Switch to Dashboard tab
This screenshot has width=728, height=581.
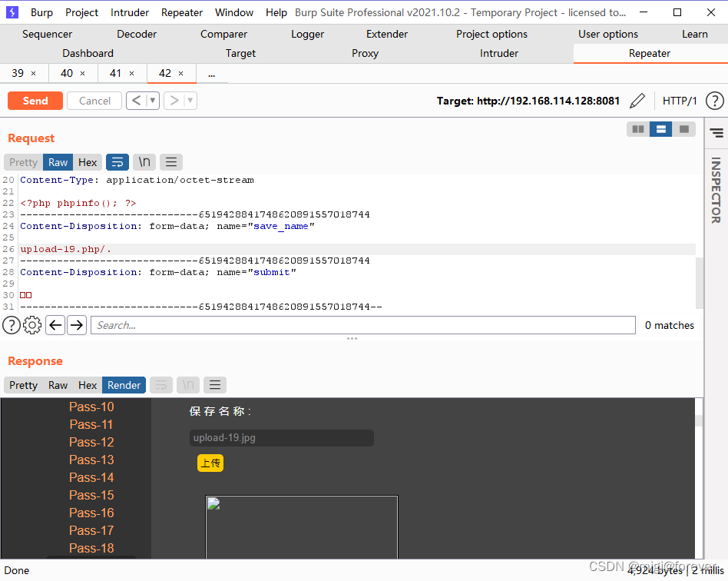pyautogui.click(x=88, y=54)
